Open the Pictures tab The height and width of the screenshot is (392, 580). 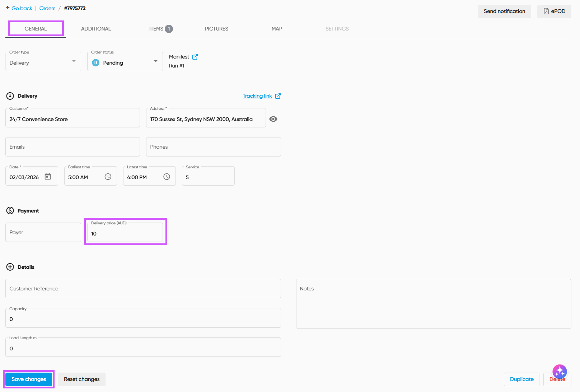tap(216, 29)
